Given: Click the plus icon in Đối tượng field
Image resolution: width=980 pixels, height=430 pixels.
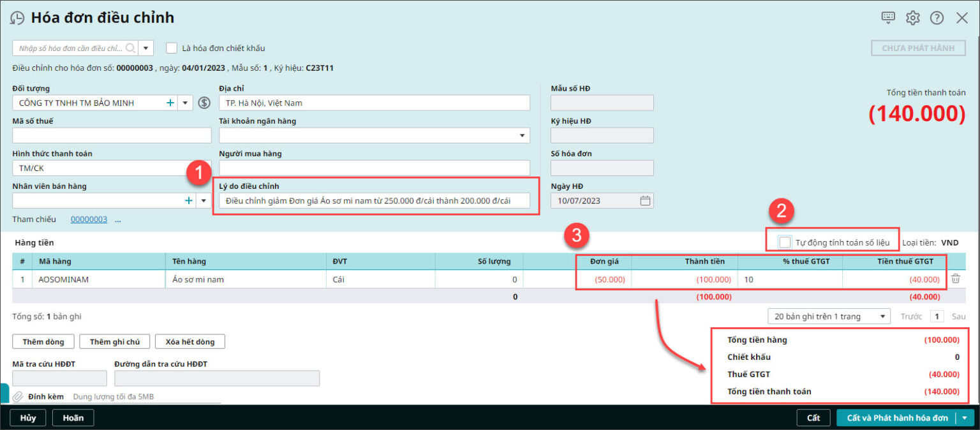Looking at the screenshot, I should coord(170,103).
